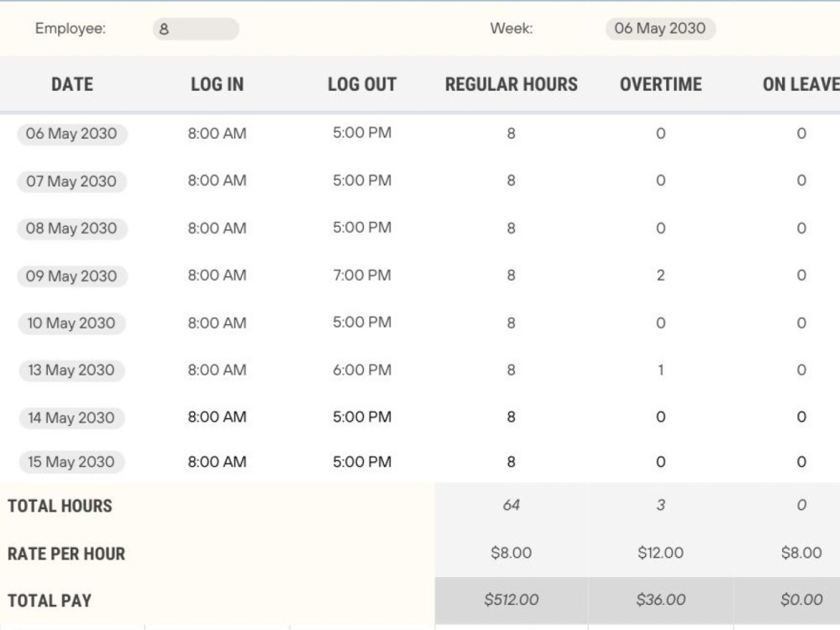The height and width of the screenshot is (630, 840).
Task: Click the DATE column header
Action: [x=71, y=84]
